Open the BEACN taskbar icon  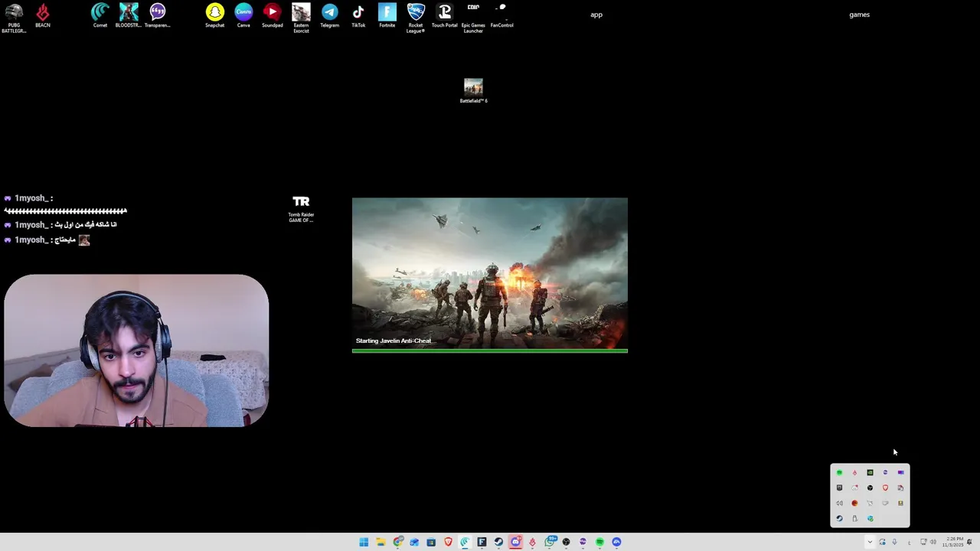(x=532, y=542)
